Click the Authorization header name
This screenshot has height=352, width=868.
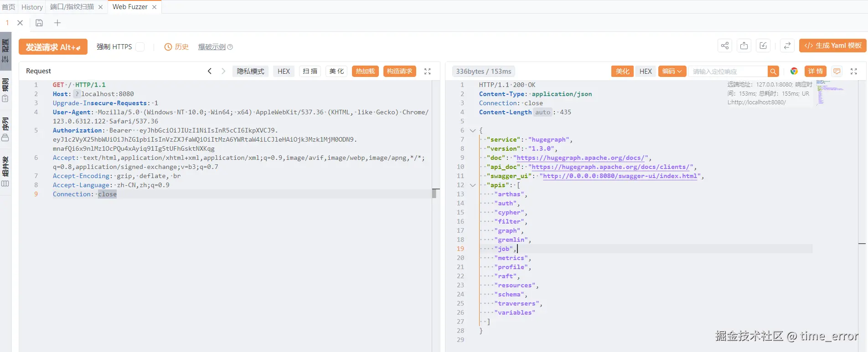pos(77,130)
